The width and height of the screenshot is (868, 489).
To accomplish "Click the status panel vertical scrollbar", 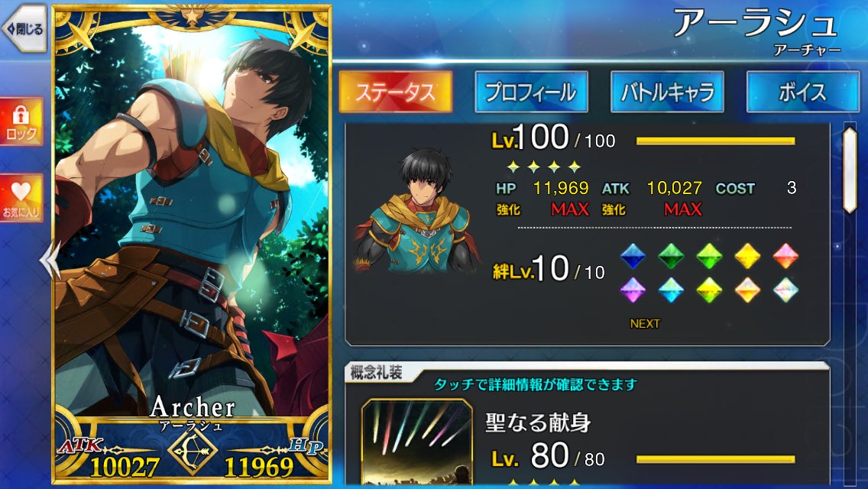I will pos(850,170).
